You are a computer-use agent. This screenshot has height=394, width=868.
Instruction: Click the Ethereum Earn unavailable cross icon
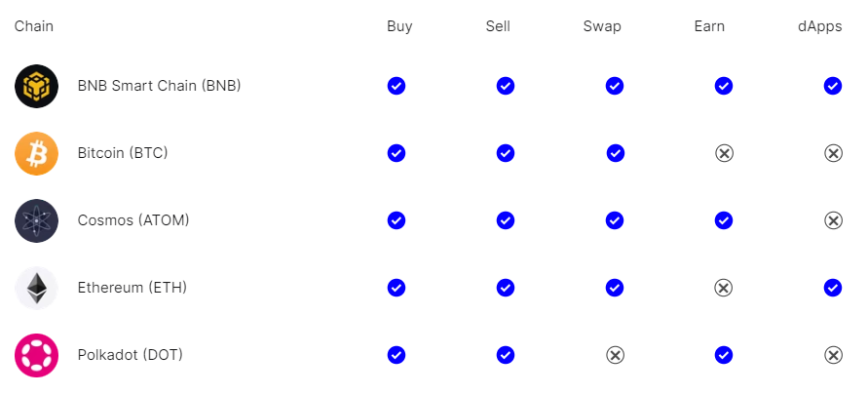(x=724, y=288)
